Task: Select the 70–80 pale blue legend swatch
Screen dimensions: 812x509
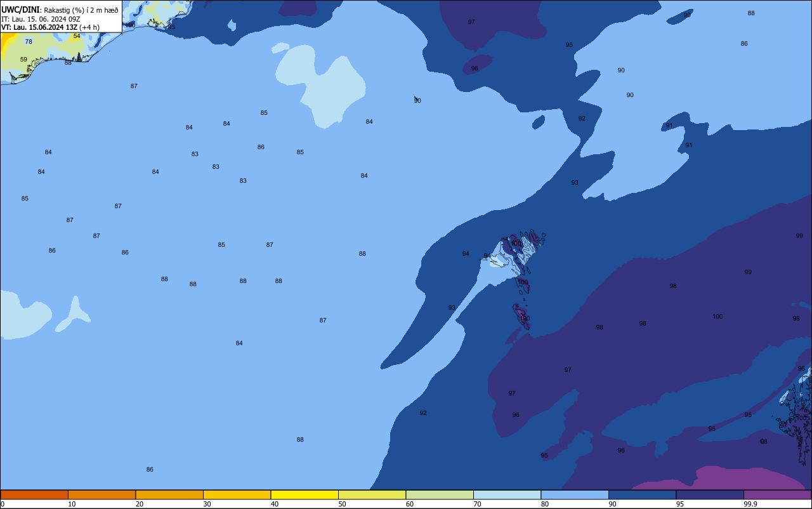Action: point(507,494)
